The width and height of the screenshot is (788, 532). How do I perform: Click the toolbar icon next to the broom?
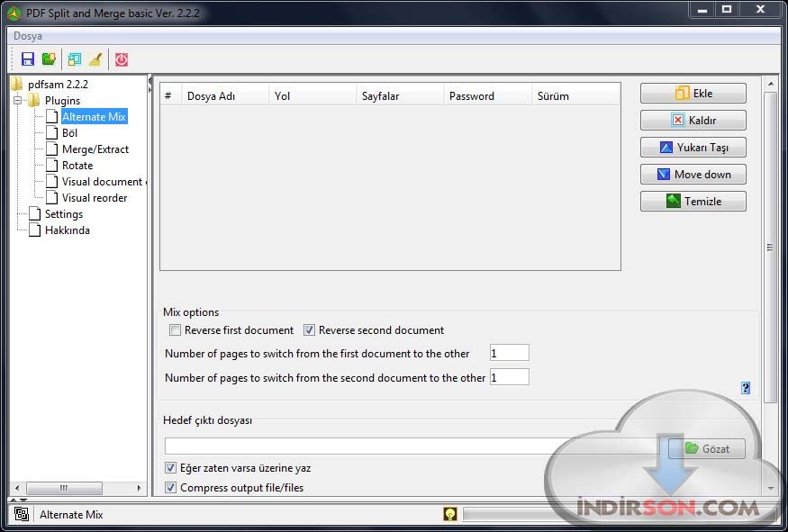(75, 59)
